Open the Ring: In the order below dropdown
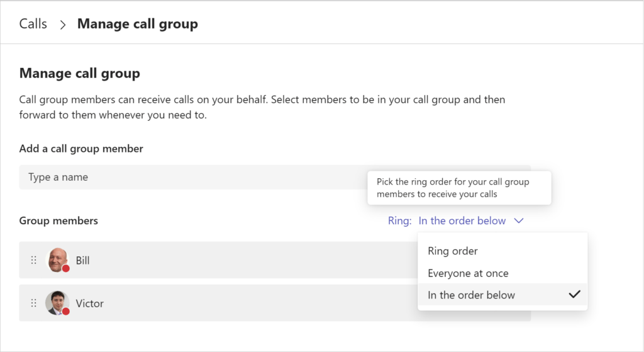The height and width of the screenshot is (352, 644). click(456, 221)
